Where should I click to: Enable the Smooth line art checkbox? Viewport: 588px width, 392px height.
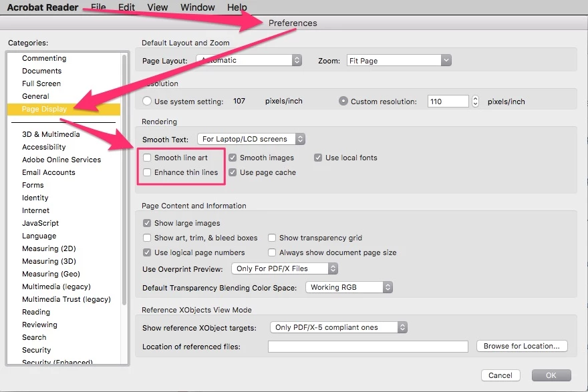pos(147,158)
